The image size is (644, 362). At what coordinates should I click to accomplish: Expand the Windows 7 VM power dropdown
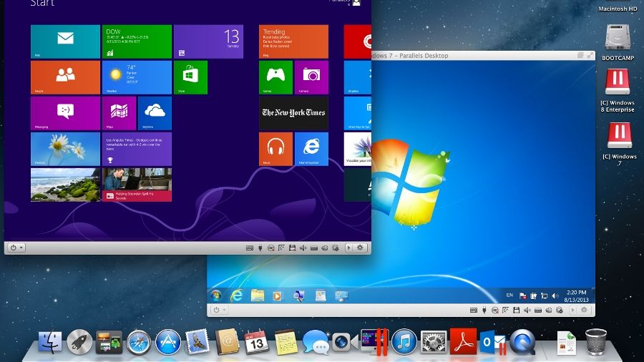220,310
